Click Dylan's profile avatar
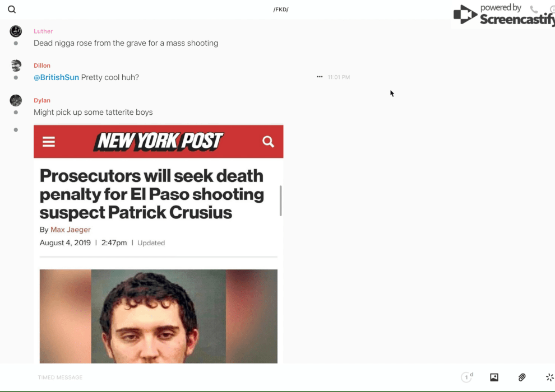This screenshot has width=555, height=392. click(x=16, y=100)
